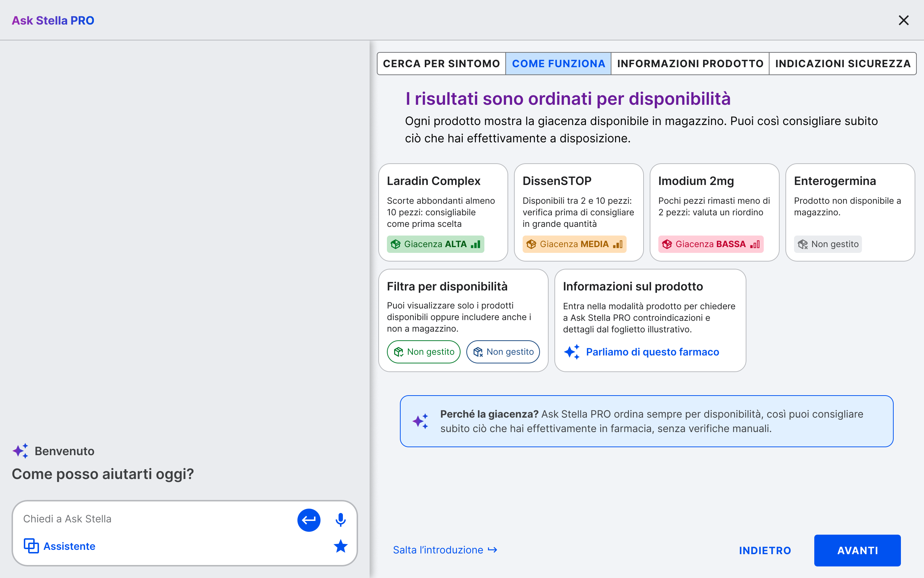Click Parliamo di questo farmaco link
This screenshot has height=578, width=924.
coord(652,352)
